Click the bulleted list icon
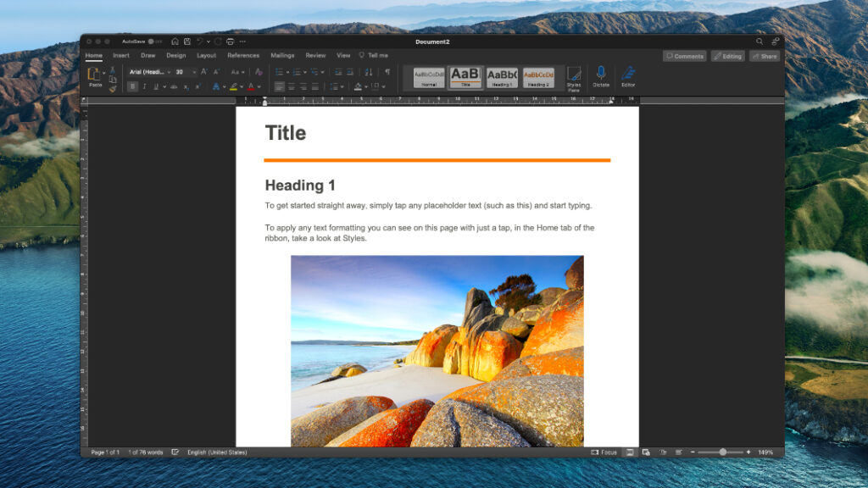Viewport: 868px width, 488px height. pyautogui.click(x=280, y=71)
